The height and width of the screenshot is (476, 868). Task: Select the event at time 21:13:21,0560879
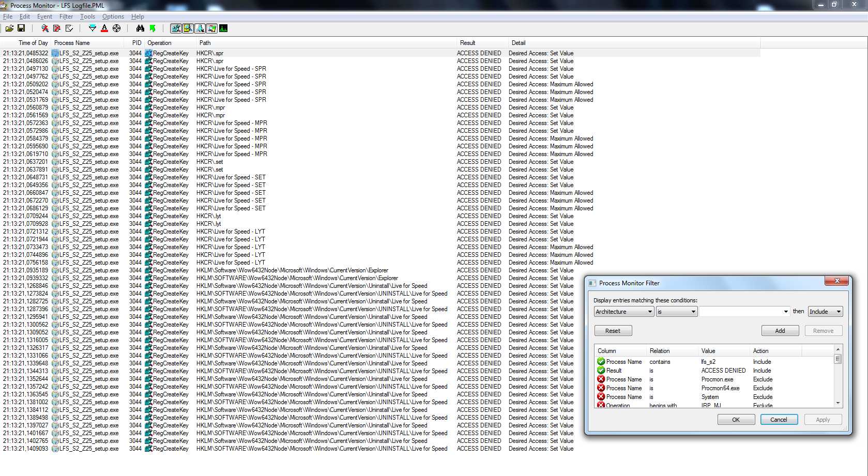[x=380, y=108]
